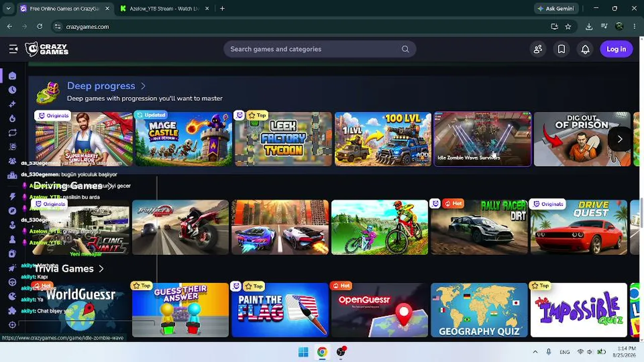
Task: Open Paint the Flag game thumbnail
Action: coord(280,310)
